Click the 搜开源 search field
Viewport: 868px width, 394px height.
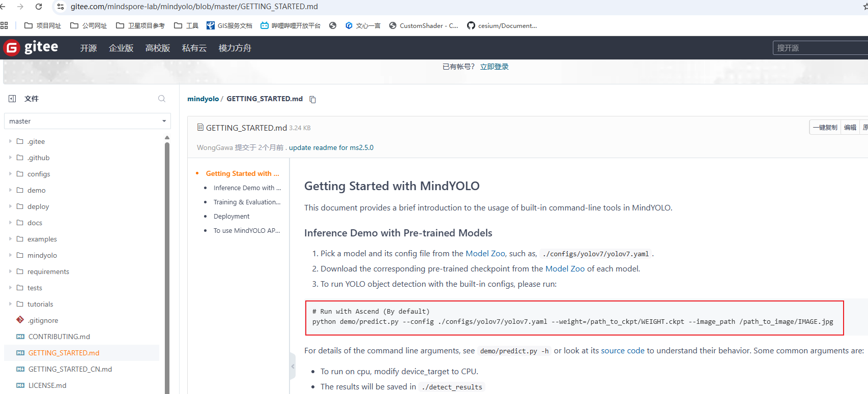[820, 48]
